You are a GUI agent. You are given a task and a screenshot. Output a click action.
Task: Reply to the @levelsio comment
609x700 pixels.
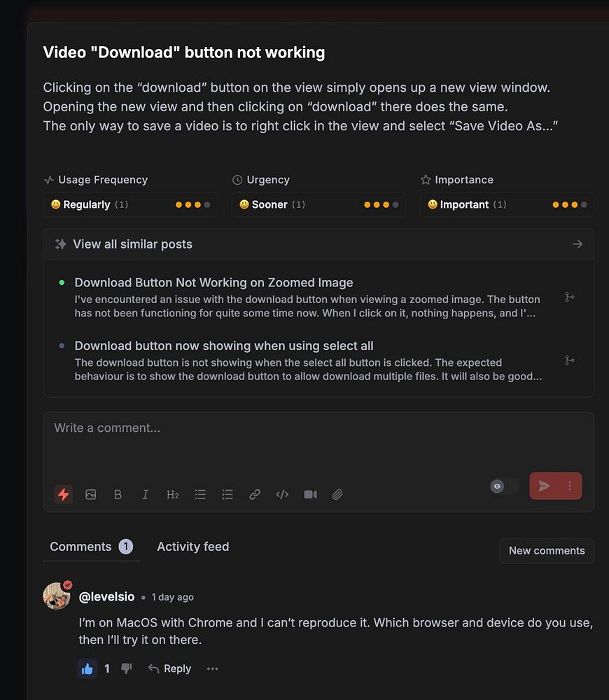(169, 668)
